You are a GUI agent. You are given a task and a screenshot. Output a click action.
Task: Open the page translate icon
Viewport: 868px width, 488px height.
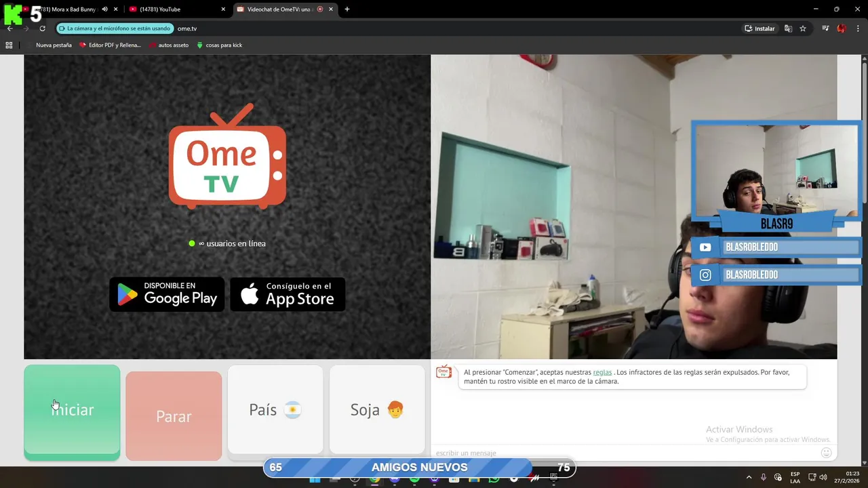pyautogui.click(x=788, y=28)
